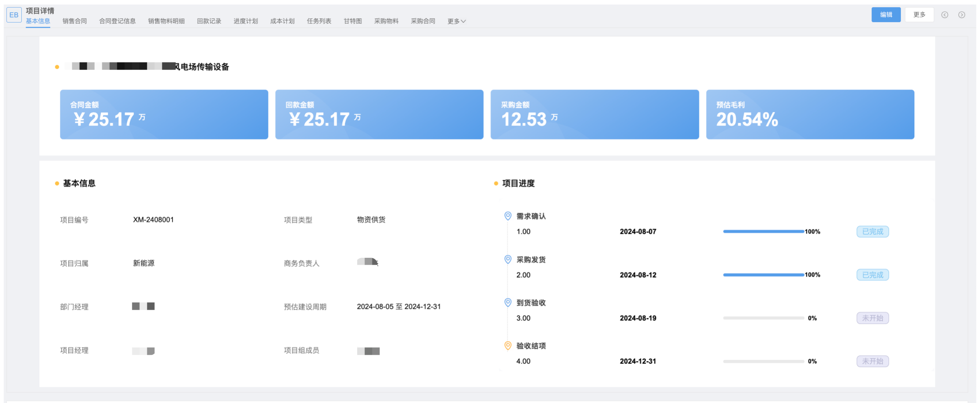The height and width of the screenshot is (403, 980).
Task: Expand the 更多 tabs dropdown
Action: click(457, 21)
